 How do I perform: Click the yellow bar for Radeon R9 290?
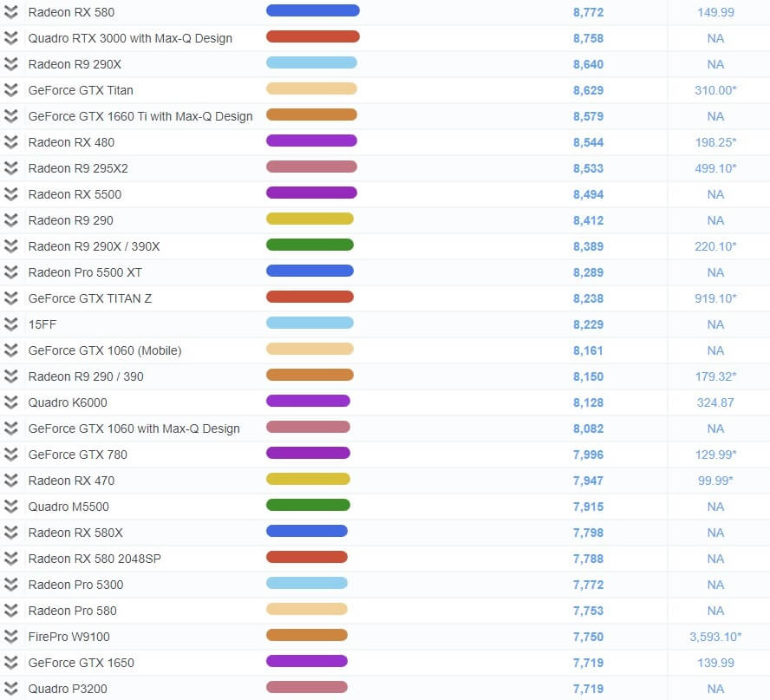point(310,219)
